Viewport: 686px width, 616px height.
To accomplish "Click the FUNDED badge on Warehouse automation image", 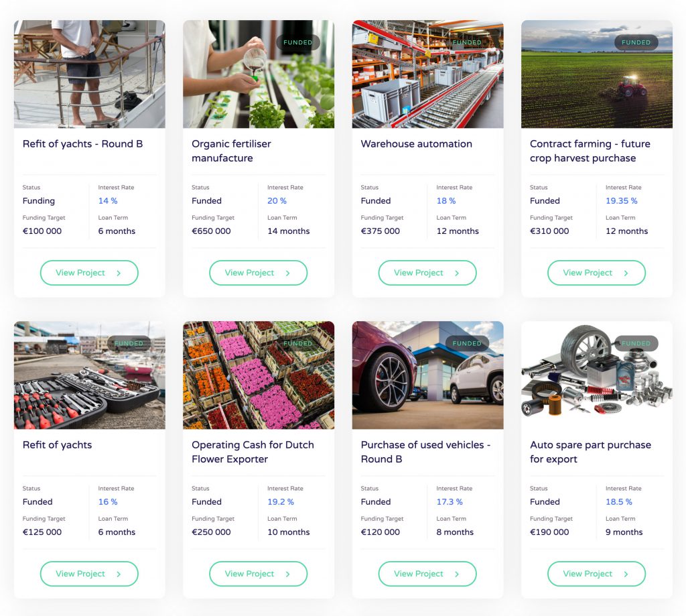I will click(467, 42).
